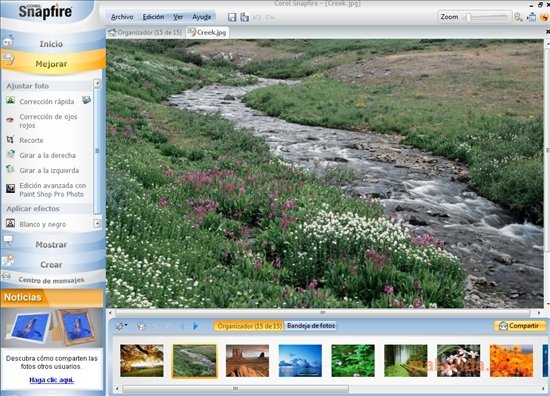Click the Girar a la derecha icon
Viewport: 550px width, 396px height.
pyautogui.click(x=11, y=154)
